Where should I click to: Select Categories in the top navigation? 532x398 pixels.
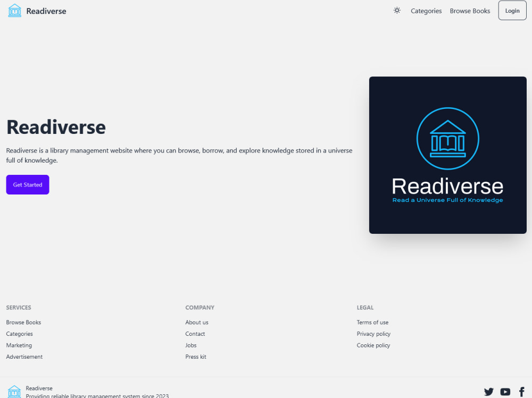(426, 11)
